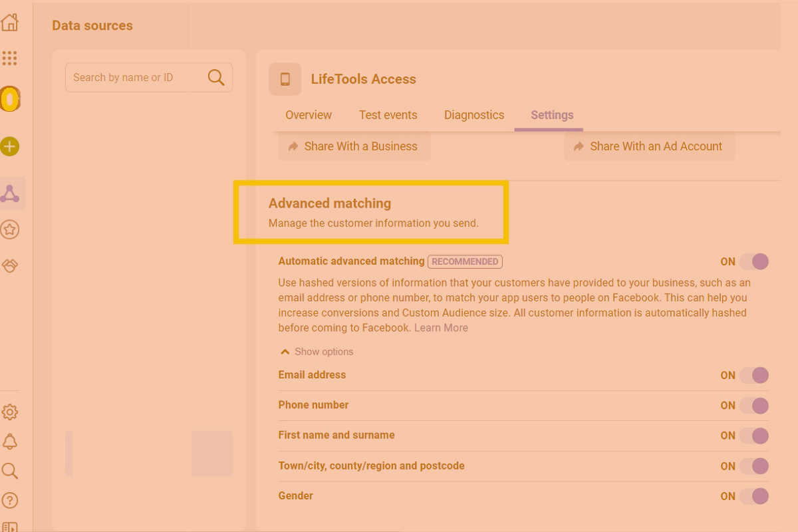Click the Automatic advanced matching label

tap(351, 261)
